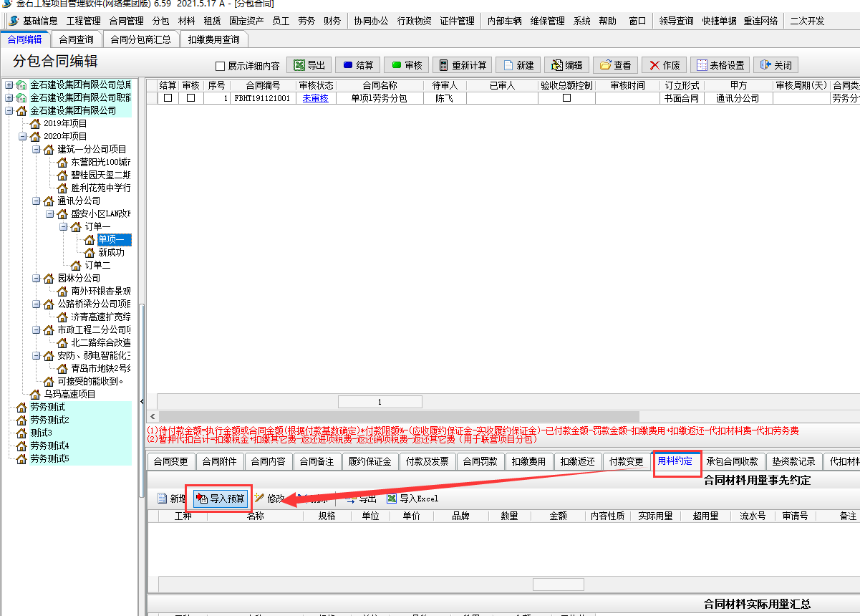Click the 重新计算 recalculate button
Viewport: 860px width, 616px height.
[x=461, y=65]
